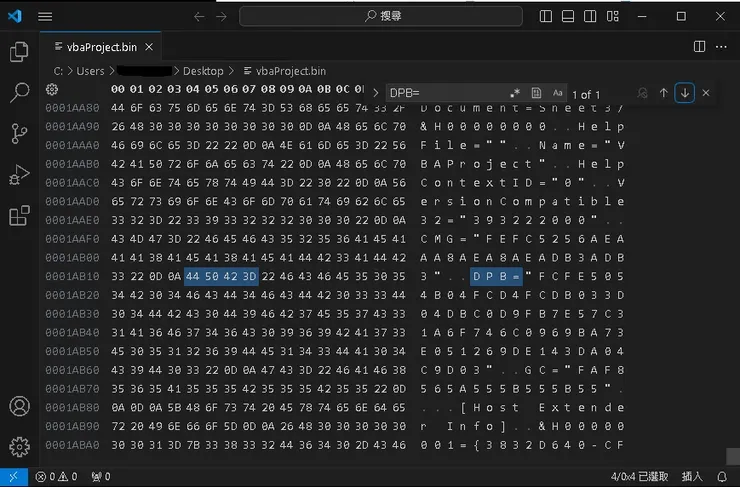Go forward using the right arrow

pos(221,17)
